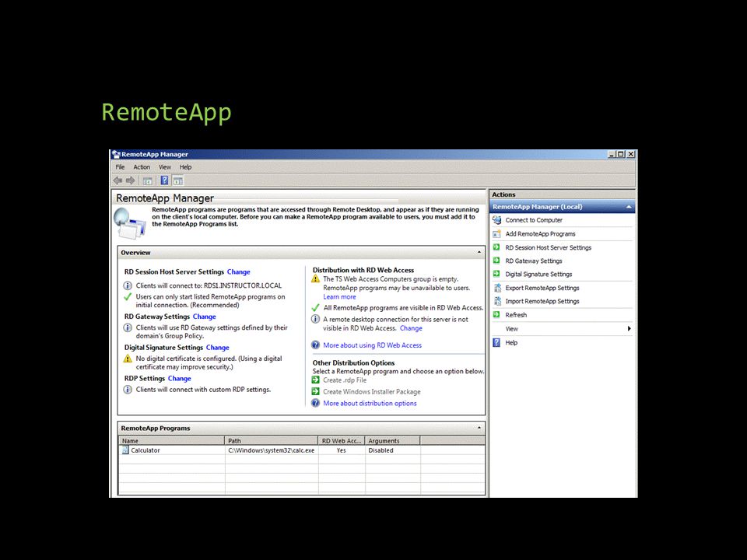Click the Create .rdp File green arrow icon

315,380
